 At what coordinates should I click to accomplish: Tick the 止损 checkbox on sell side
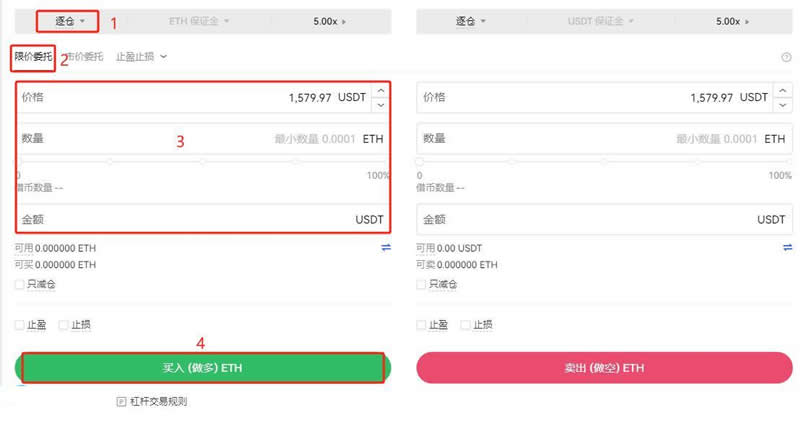tap(465, 325)
